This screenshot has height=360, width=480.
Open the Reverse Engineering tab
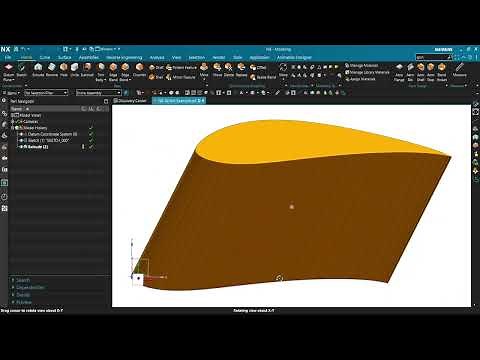[x=124, y=57]
